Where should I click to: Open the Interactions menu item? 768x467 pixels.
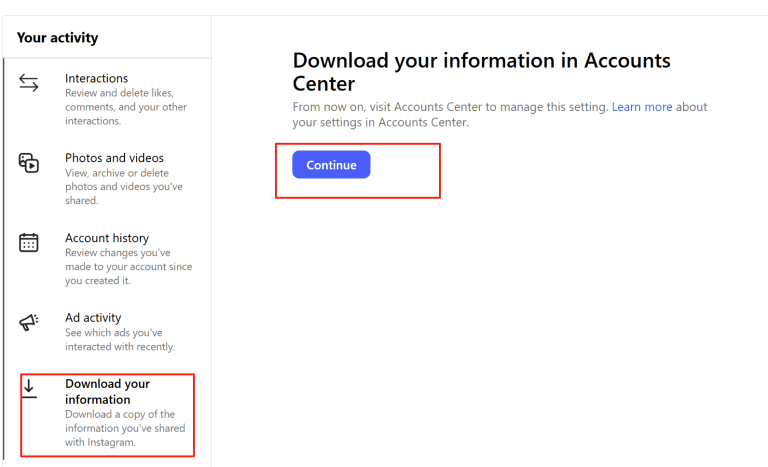pos(96,78)
